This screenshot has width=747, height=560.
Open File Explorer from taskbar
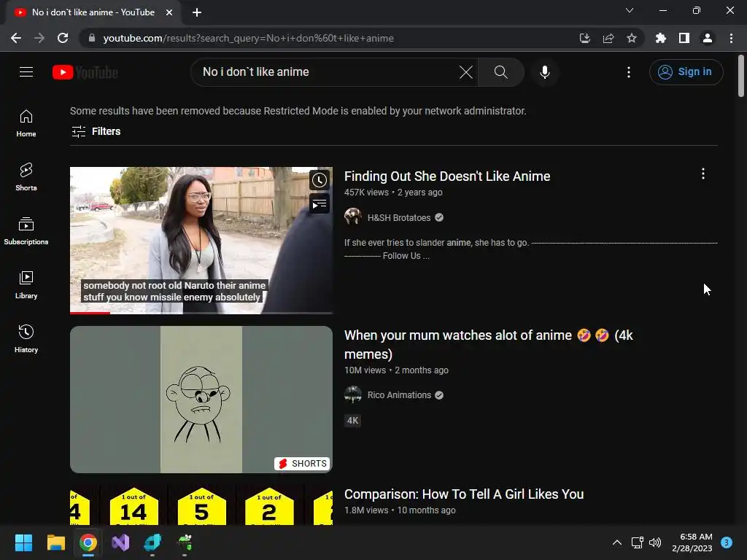pyautogui.click(x=55, y=542)
